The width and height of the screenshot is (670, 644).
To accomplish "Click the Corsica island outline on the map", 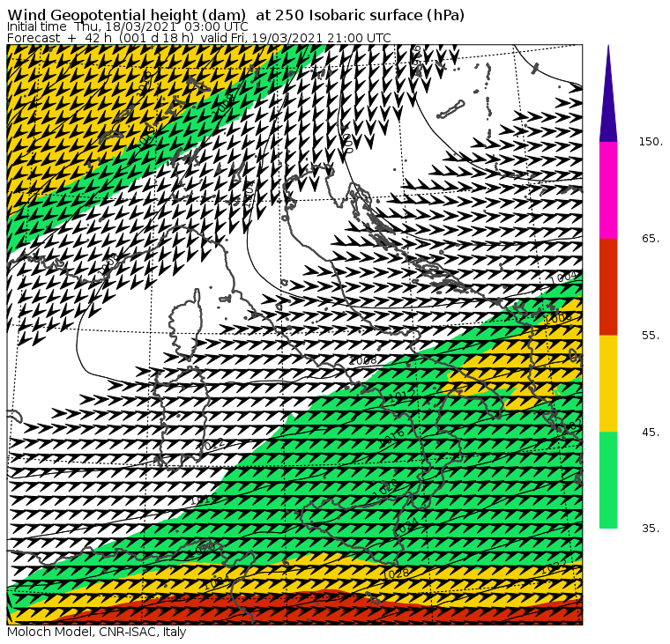I will click(185, 322).
